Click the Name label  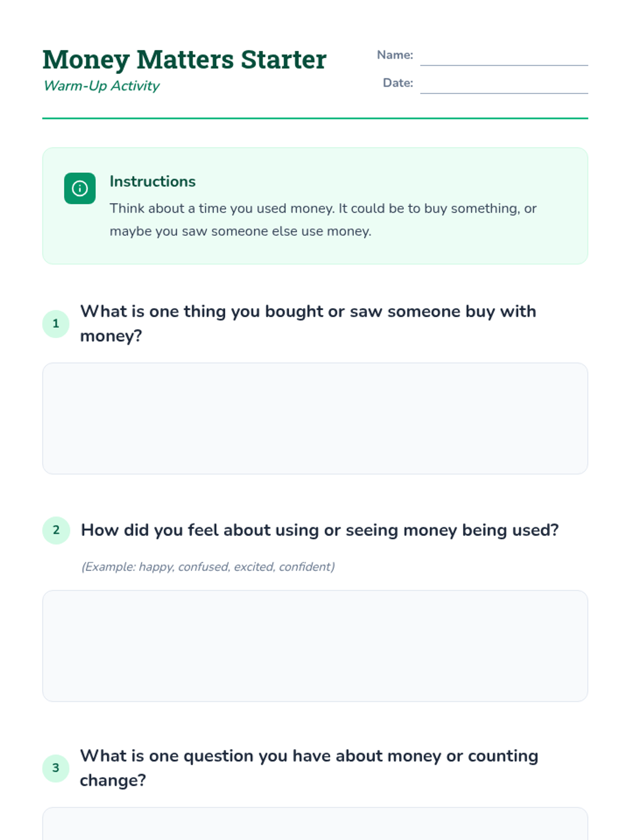pos(395,55)
